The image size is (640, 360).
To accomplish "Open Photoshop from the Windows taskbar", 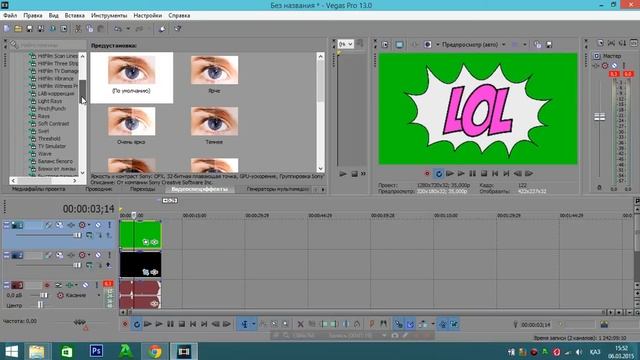I will pyautogui.click(x=96, y=351).
